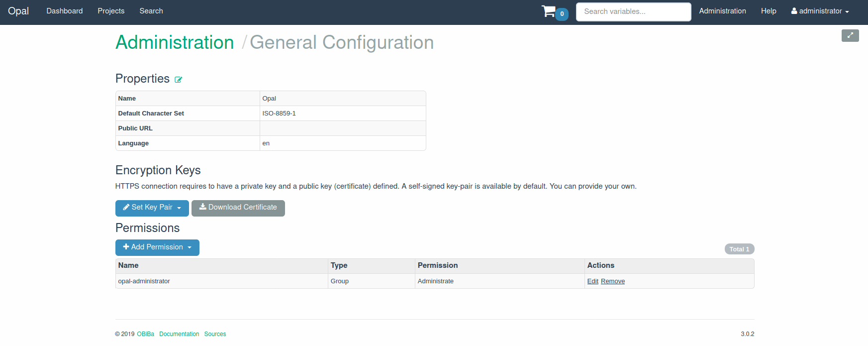
Task: Open the Projects menu item
Action: click(x=111, y=11)
